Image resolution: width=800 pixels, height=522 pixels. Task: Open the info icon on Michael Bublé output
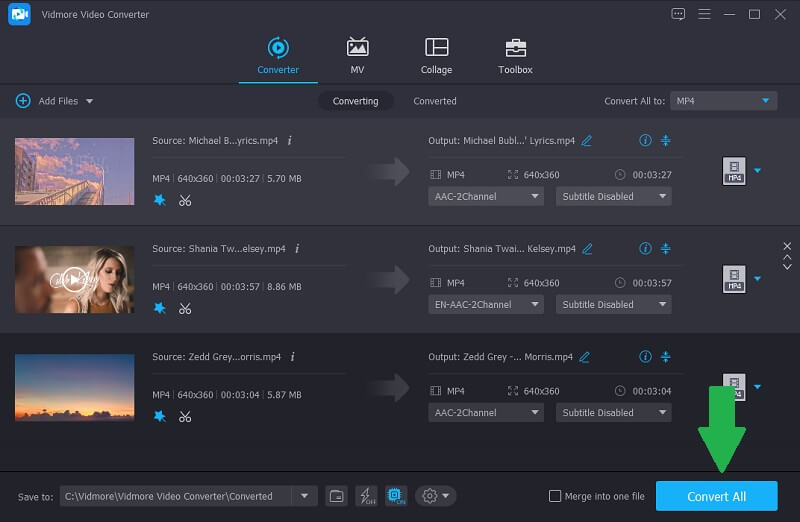tap(645, 141)
